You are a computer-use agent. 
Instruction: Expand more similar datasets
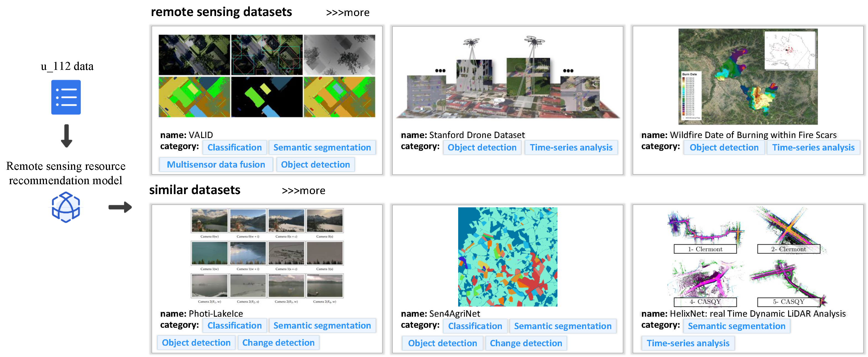(303, 191)
